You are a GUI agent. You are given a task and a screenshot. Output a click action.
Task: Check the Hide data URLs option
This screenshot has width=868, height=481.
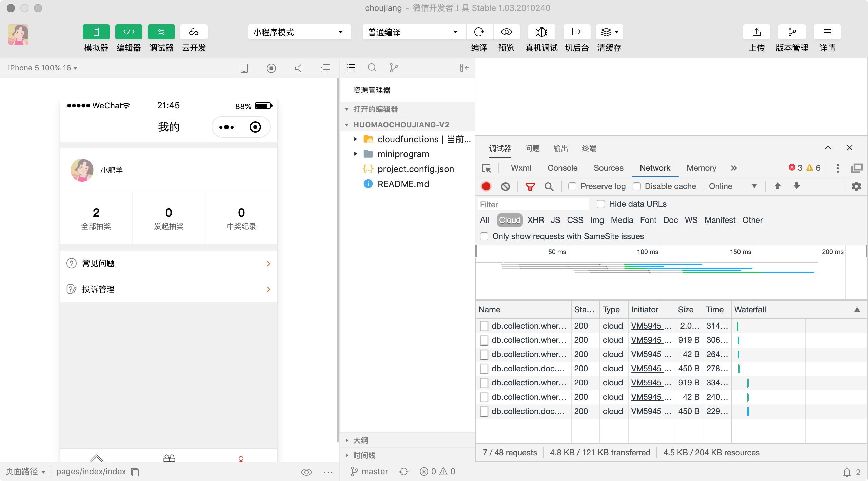coord(601,204)
